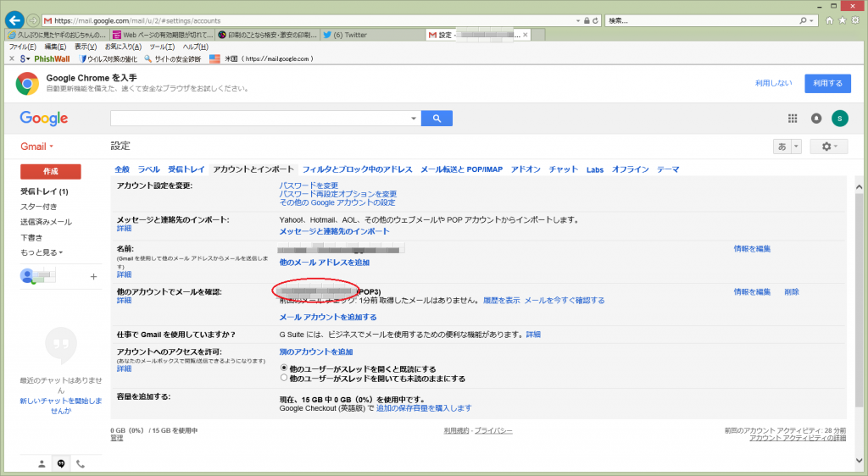868x476 pixels.
Task: Open the Google apps grid icon
Action: tap(793, 119)
